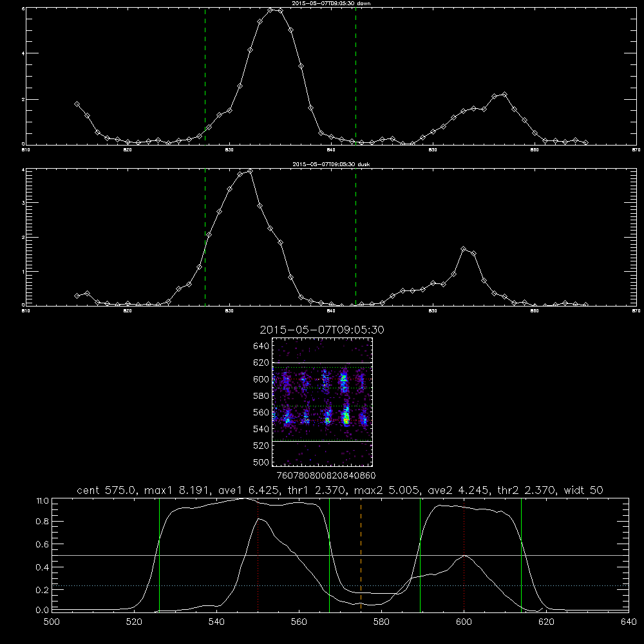Click bottom plot x-axis label 560
This screenshot has width=644, height=644.
pos(299,621)
